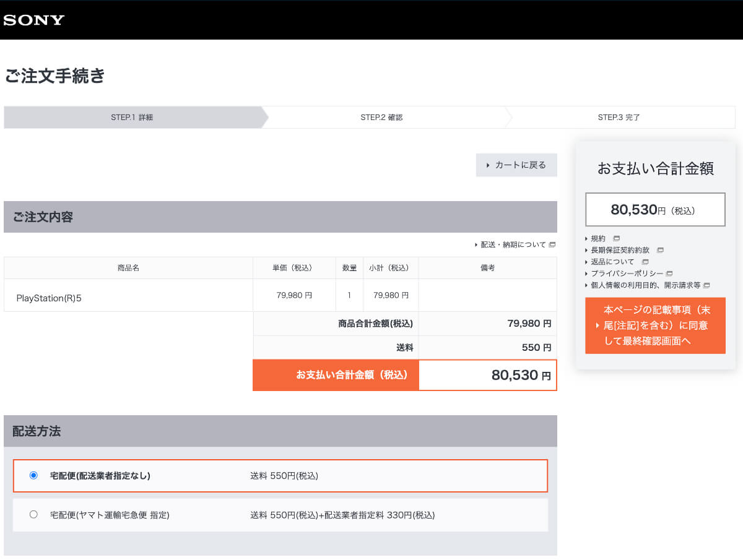Click the sidebar total 80,530円（税込） box
743x560 pixels.
tap(655, 210)
